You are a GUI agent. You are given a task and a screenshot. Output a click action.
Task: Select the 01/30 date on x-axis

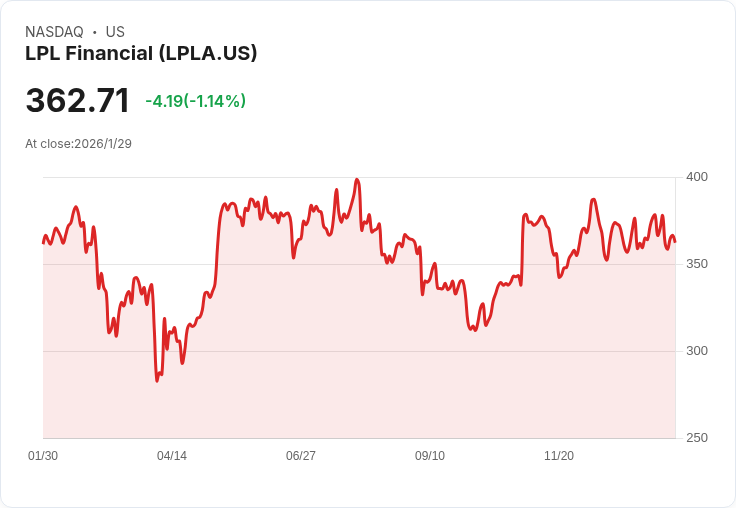tap(43, 456)
